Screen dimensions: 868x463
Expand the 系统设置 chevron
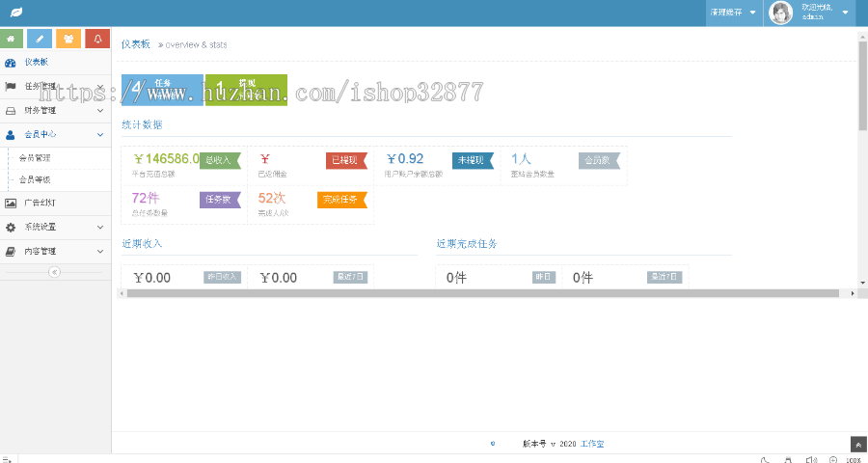100,227
